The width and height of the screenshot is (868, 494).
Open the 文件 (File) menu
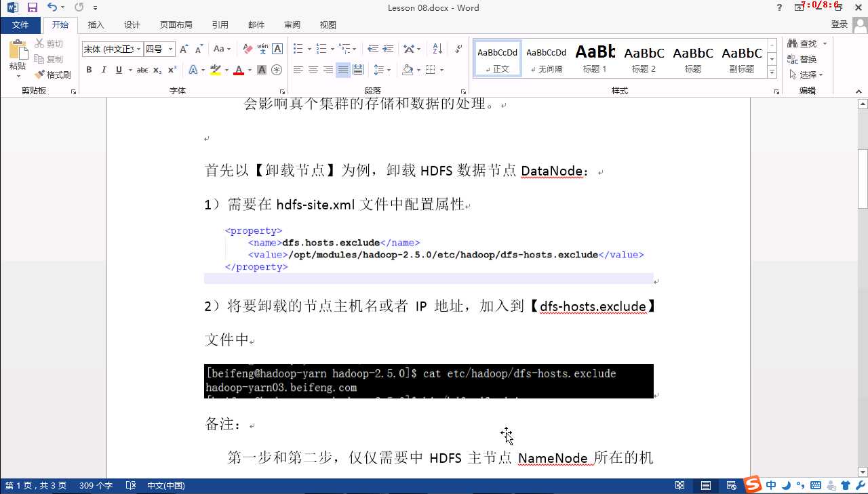[20, 25]
